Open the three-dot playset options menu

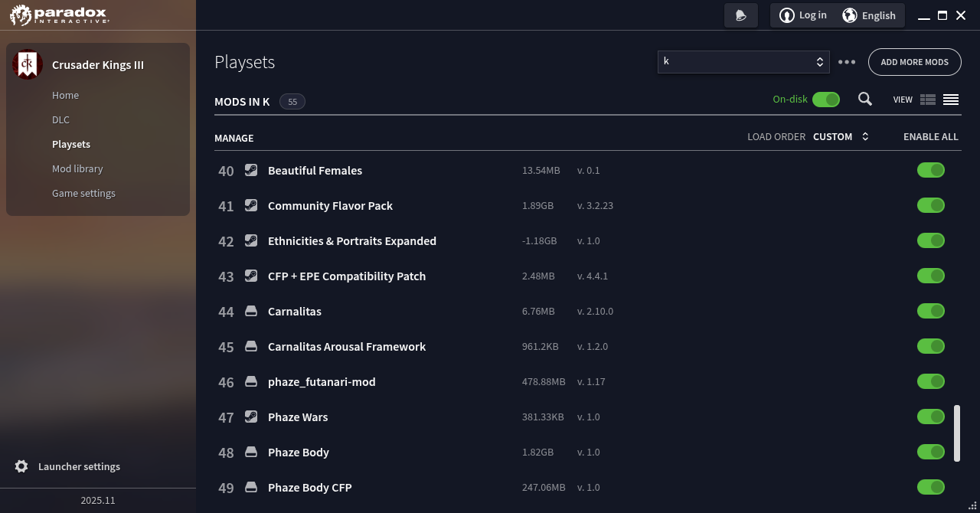click(847, 62)
